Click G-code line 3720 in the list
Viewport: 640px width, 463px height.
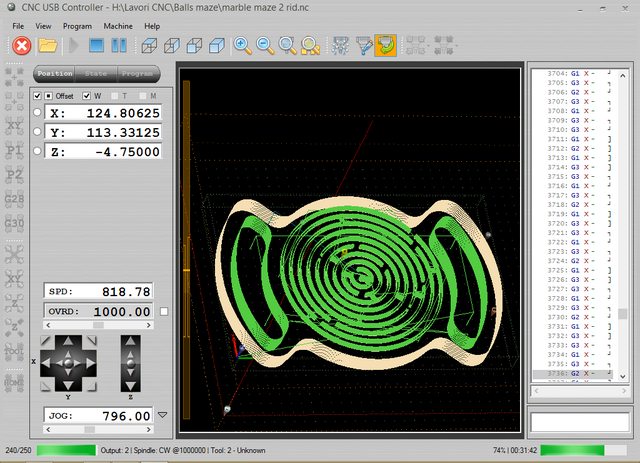pos(570,223)
